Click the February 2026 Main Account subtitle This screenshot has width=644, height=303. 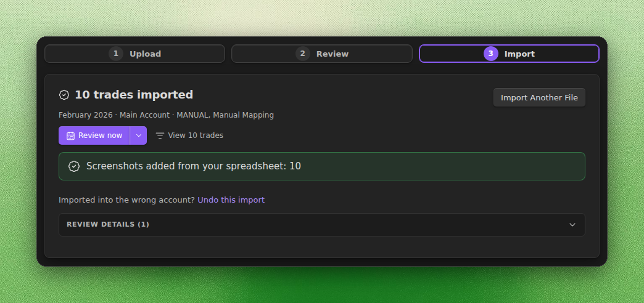coord(167,115)
